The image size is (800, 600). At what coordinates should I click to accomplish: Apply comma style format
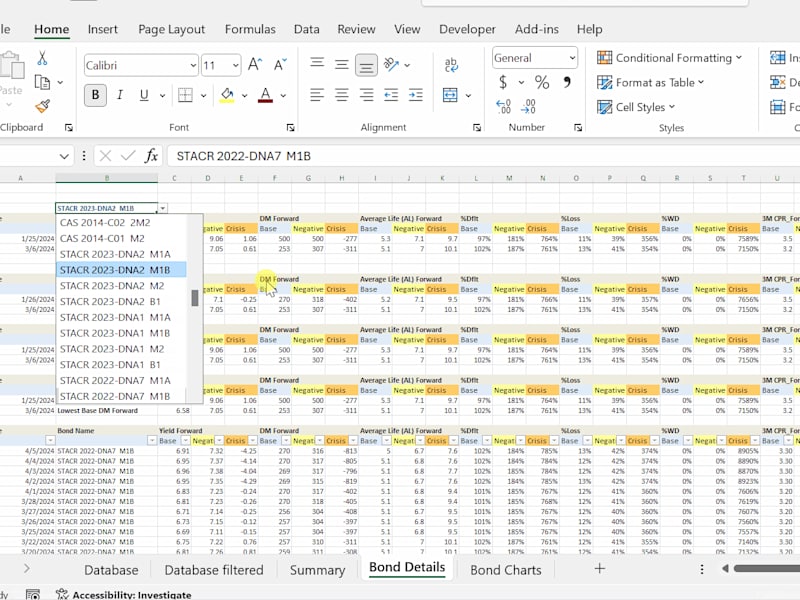click(567, 82)
